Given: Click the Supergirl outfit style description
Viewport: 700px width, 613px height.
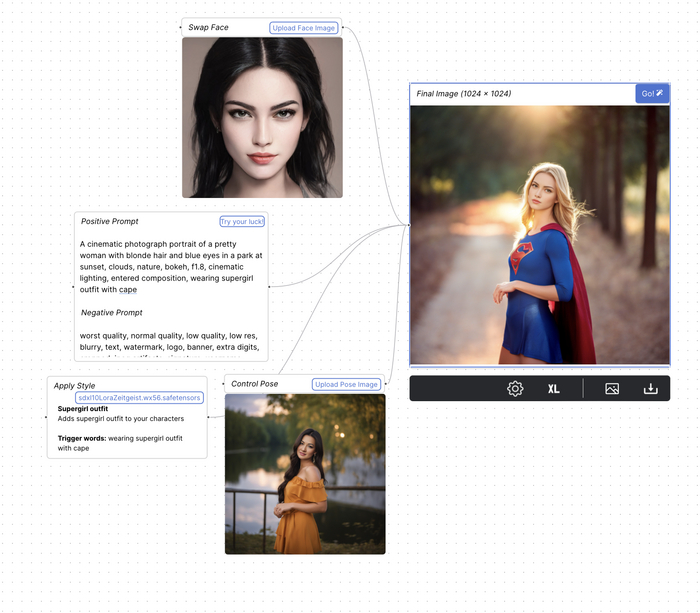Looking at the screenshot, I should click(x=120, y=419).
